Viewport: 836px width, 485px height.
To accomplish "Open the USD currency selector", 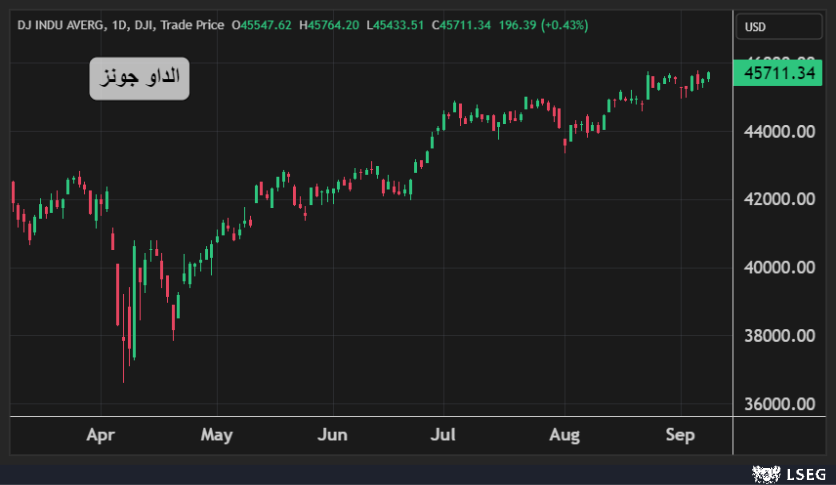I will click(759, 27).
